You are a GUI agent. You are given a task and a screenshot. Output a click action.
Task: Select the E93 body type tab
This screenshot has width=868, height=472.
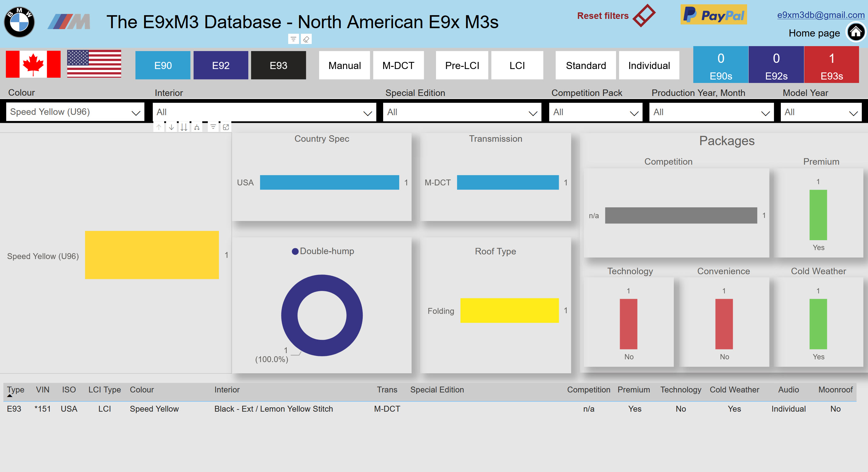tap(278, 65)
